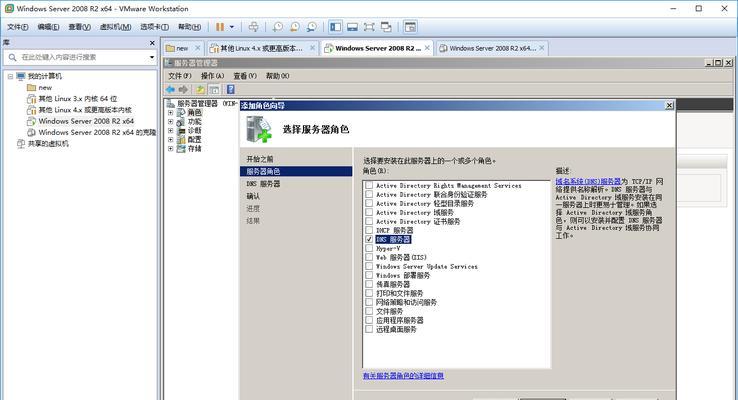Close the library panel
Viewport: 738px width, 400px height.
click(x=152, y=43)
